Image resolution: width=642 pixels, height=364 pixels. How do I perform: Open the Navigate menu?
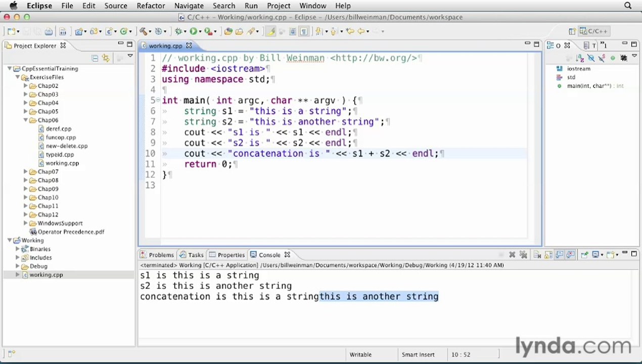tap(189, 6)
